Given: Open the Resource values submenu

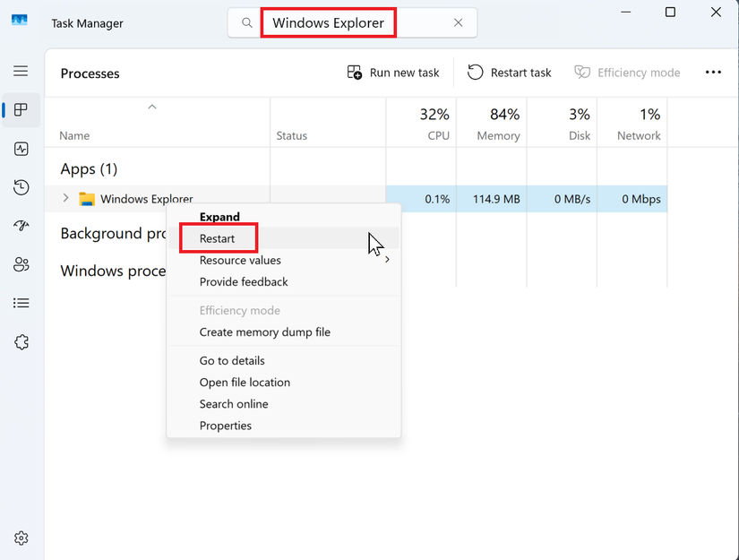Looking at the screenshot, I should coord(239,260).
